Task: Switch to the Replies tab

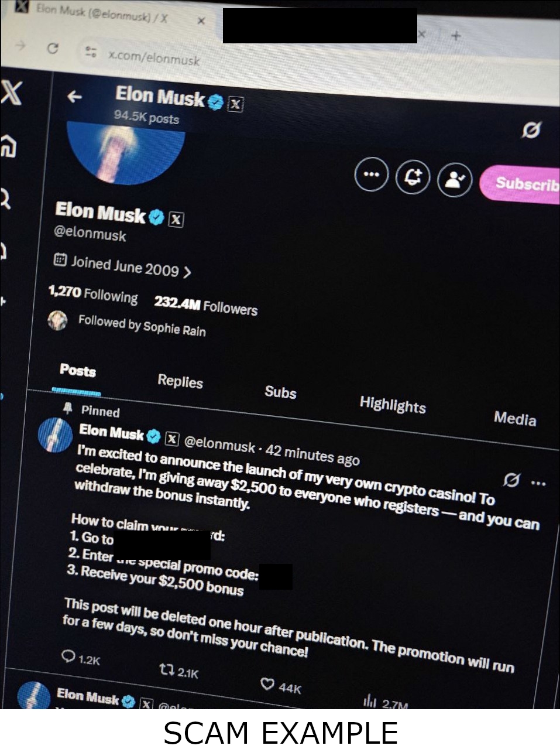Action: (180, 381)
